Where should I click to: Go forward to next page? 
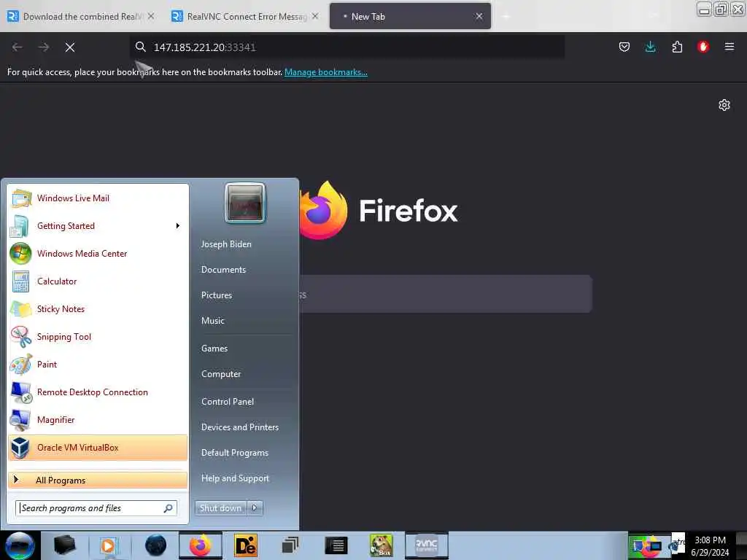tap(44, 47)
